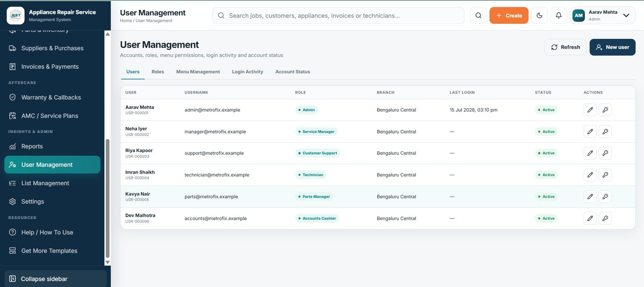The image size is (644, 287).
Task: Click the orange Create button
Action: (509, 16)
